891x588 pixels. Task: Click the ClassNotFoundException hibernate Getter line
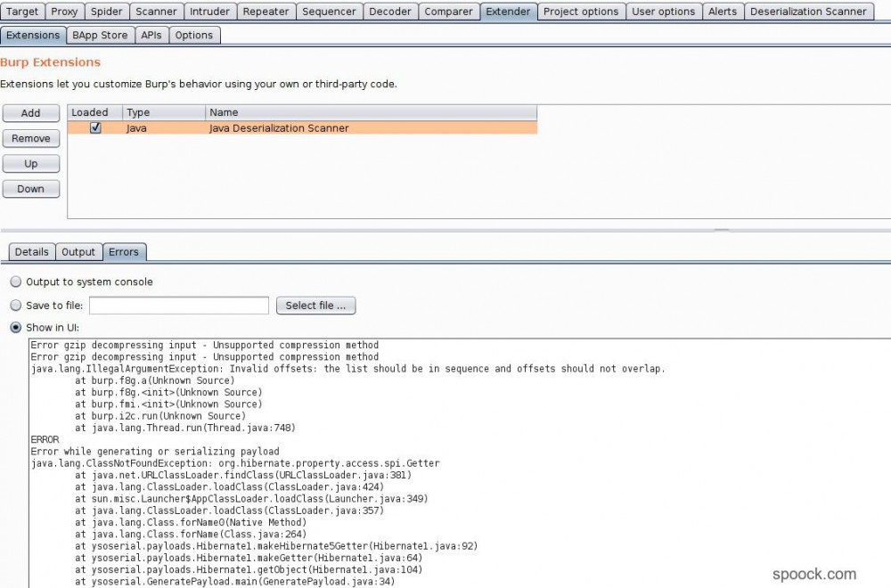(235, 463)
